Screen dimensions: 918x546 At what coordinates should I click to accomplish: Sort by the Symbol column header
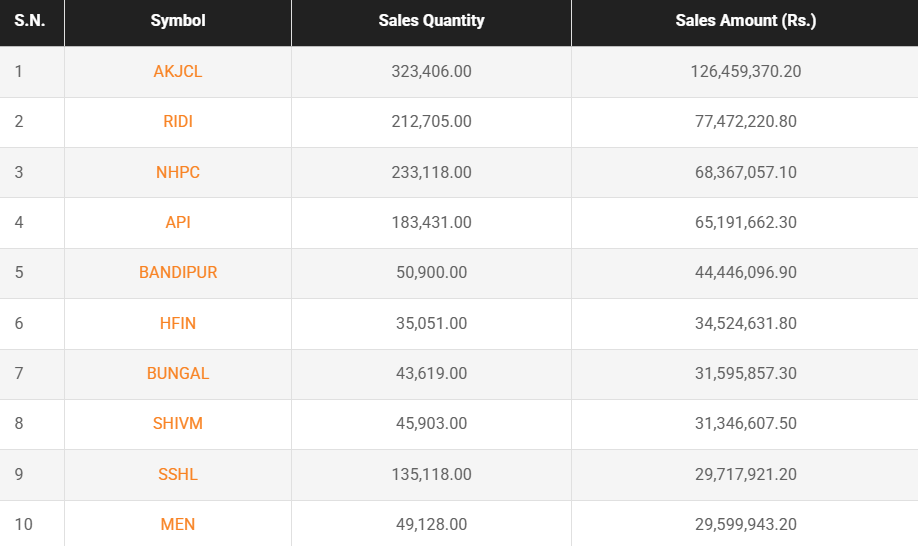(x=177, y=21)
